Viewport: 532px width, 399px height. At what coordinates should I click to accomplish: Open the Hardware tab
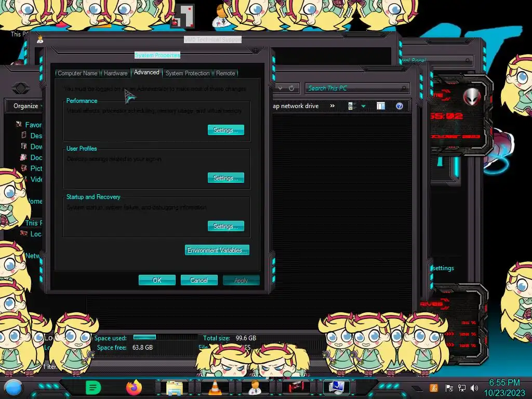pyautogui.click(x=116, y=73)
